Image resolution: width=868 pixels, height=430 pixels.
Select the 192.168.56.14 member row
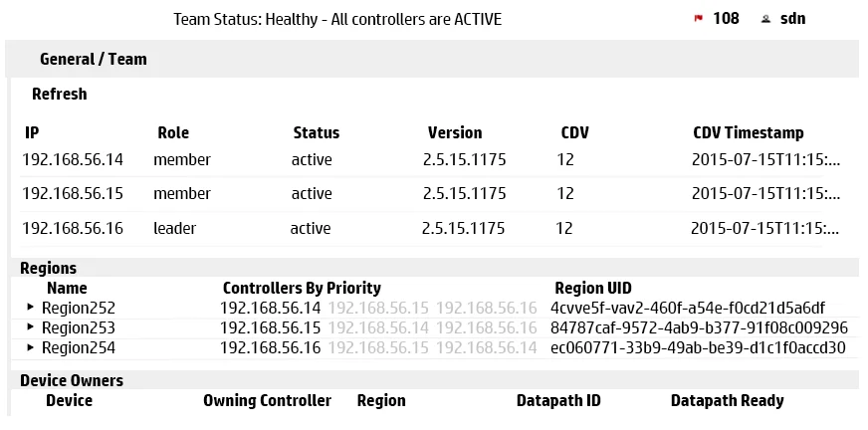point(421,160)
